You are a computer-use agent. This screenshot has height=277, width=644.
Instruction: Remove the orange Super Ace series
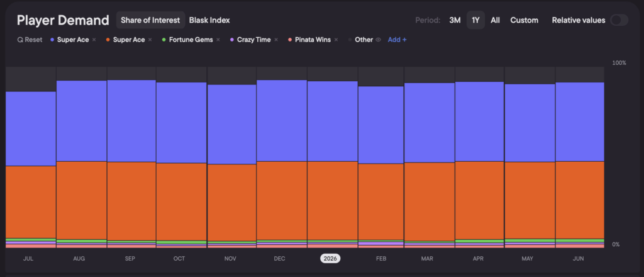[x=150, y=40]
